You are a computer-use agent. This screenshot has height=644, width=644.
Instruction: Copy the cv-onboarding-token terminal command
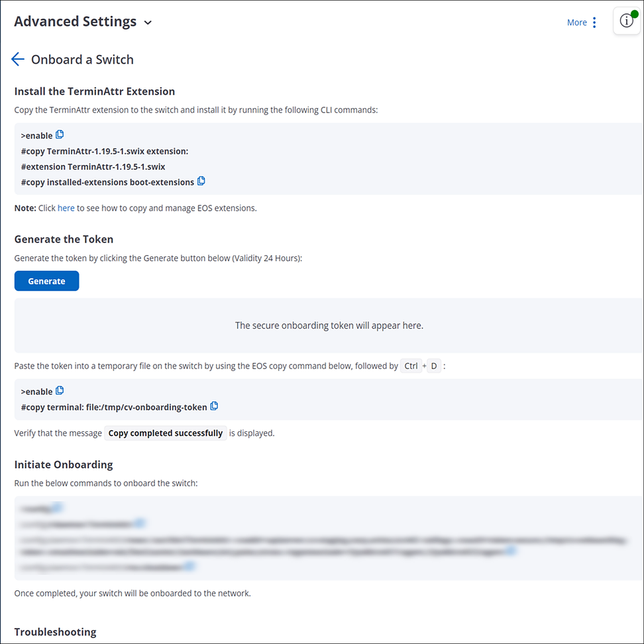[x=214, y=405]
